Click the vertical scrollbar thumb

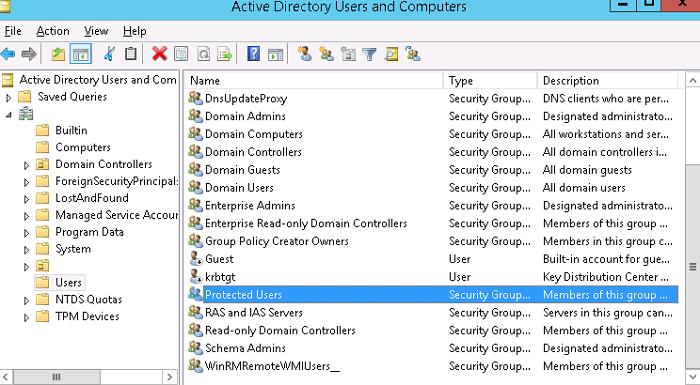pyautogui.click(x=692, y=266)
